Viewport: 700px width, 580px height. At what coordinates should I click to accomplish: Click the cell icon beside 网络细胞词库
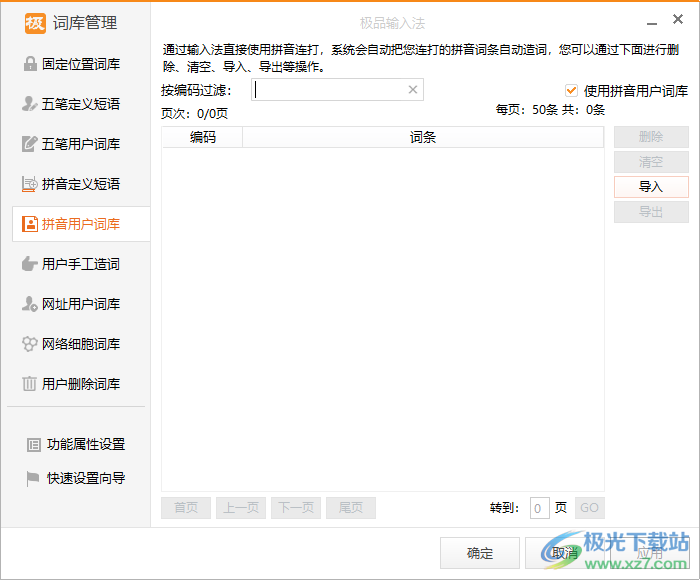tap(29, 344)
